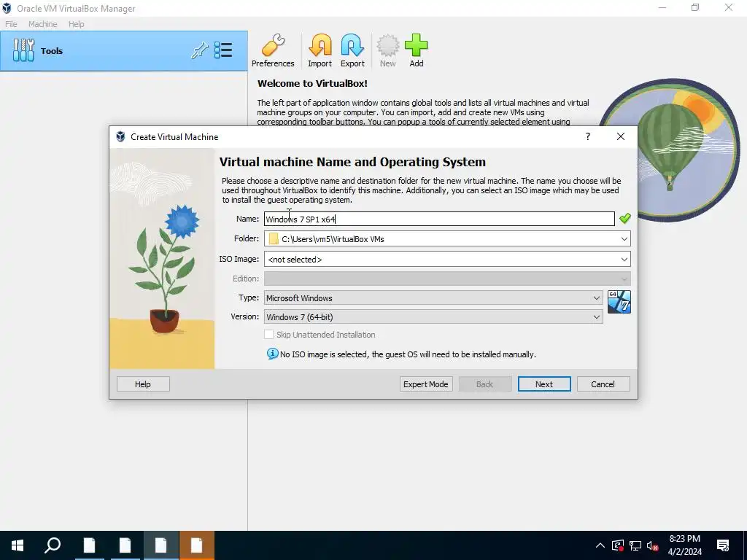
Task: Click the Welcome to VirtualBox! heading
Action: [312, 83]
